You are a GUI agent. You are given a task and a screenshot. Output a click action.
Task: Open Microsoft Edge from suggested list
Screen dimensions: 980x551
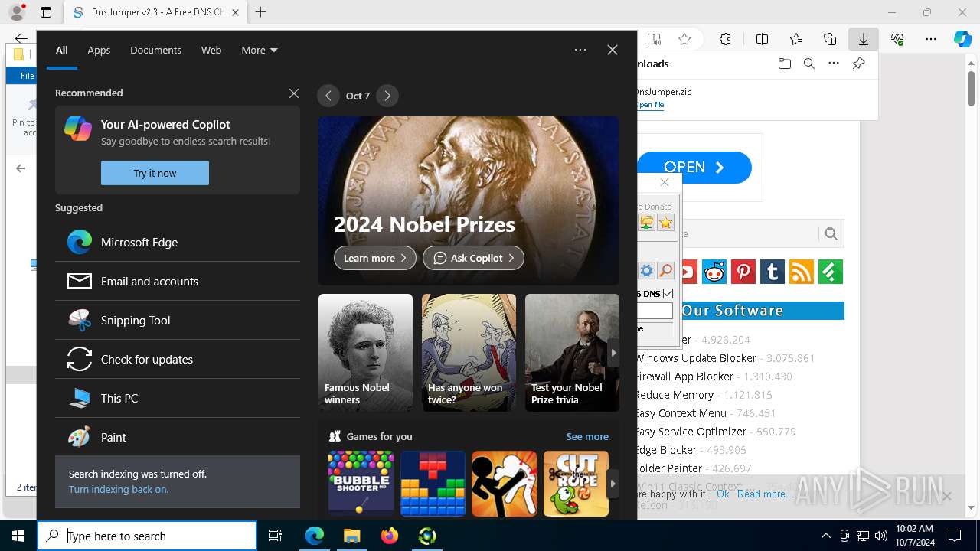click(x=178, y=242)
